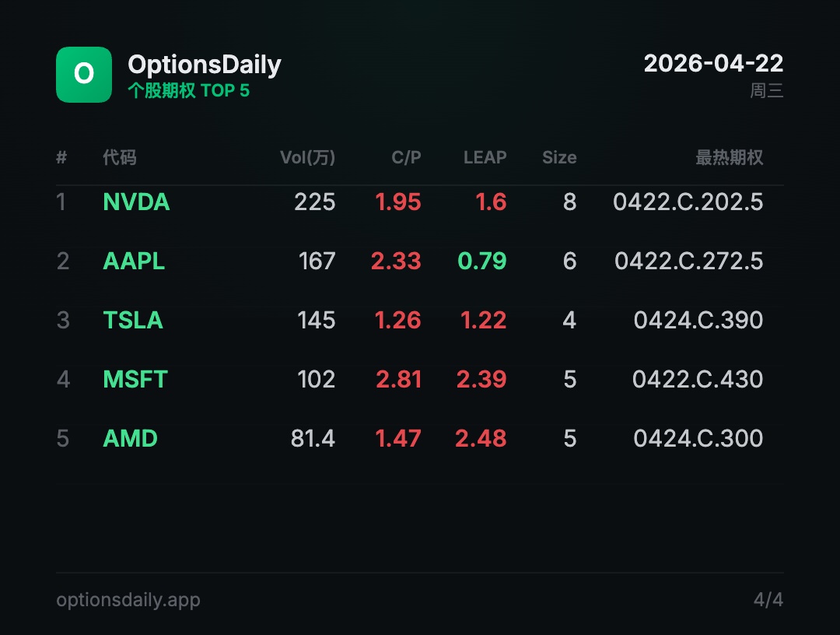Screen dimensions: 840x635
Task: Visit the optionsdaily.app footer link
Action: pos(128,600)
